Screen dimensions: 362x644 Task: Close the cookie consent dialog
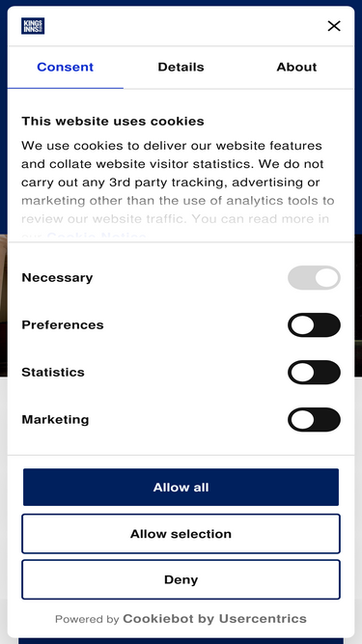click(x=334, y=26)
